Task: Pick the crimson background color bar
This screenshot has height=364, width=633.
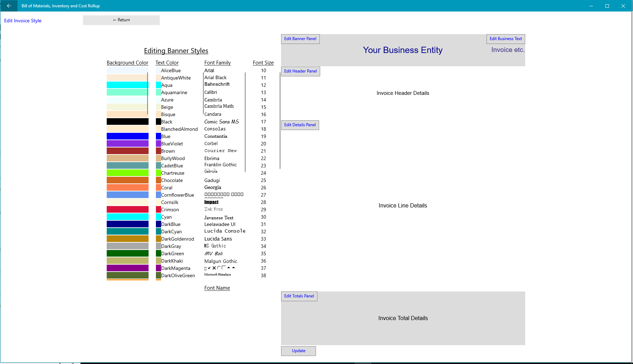Action: pyautogui.click(x=127, y=210)
